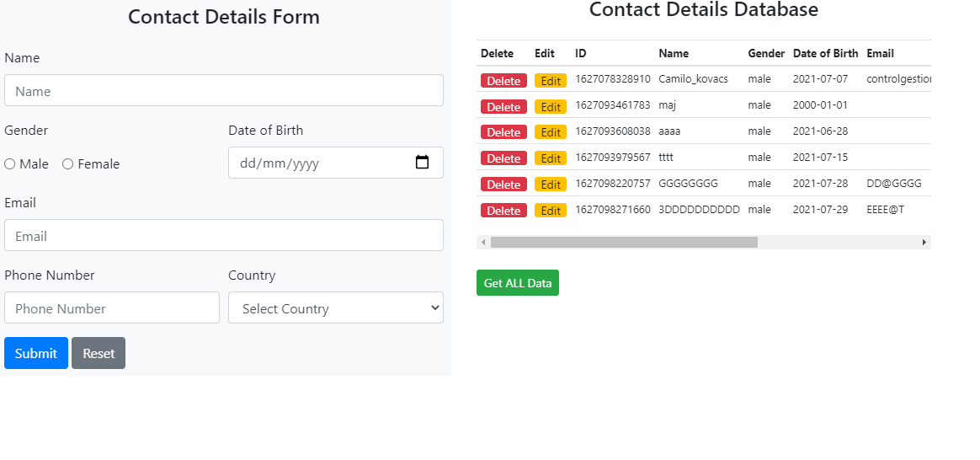Image resolution: width=980 pixels, height=460 pixels.
Task: Click the date 2021-07-15 cell
Action: click(820, 157)
